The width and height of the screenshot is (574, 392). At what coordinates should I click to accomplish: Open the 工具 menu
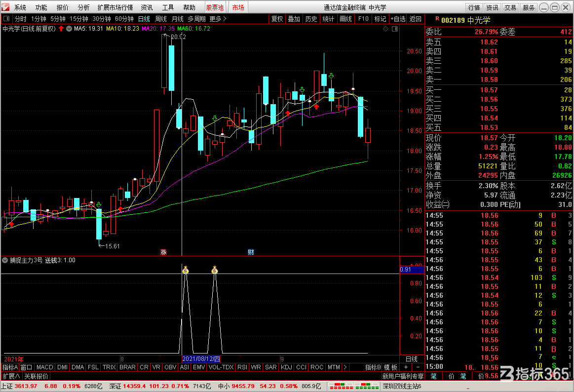[168, 7]
